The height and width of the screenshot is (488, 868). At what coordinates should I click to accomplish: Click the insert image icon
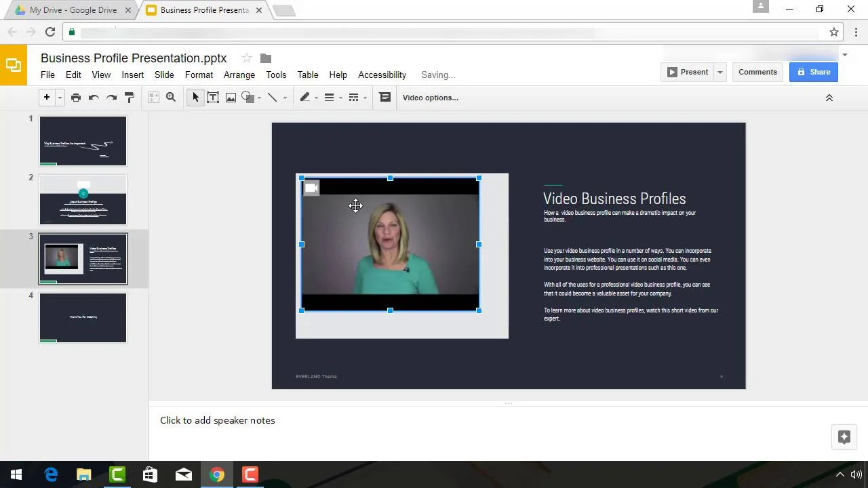point(231,98)
